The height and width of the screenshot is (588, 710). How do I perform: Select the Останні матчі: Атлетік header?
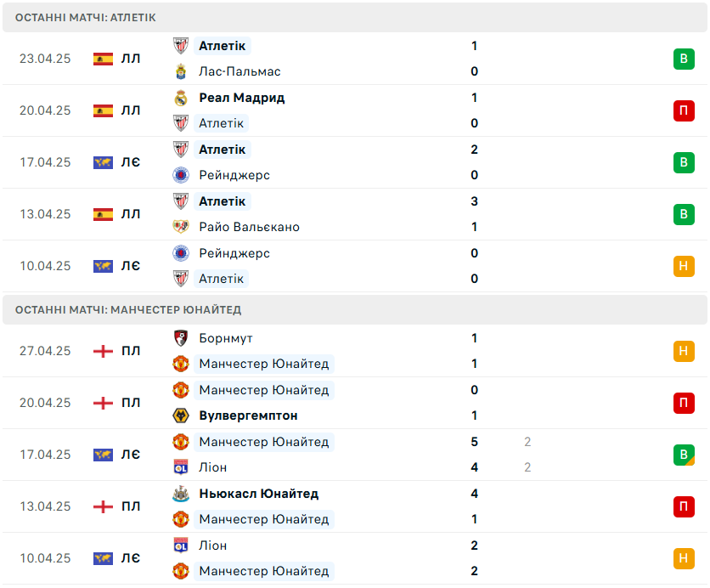pyautogui.click(x=355, y=18)
